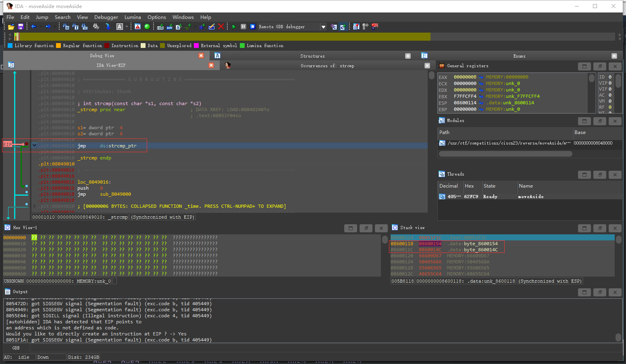Click the blue down-arrow jump icon
The width and height of the screenshot is (626, 364).
(108, 27)
